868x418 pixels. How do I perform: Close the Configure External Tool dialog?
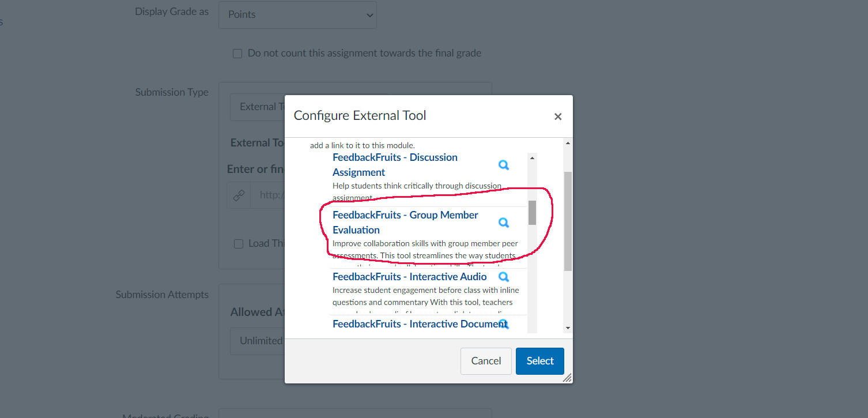pos(557,116)
